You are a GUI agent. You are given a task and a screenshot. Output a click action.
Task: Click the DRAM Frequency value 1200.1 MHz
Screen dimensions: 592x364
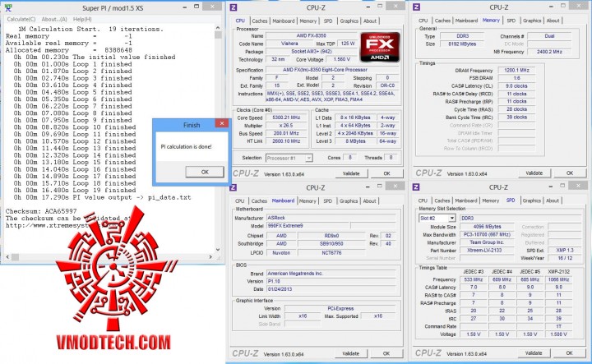[x=516, y=71]
